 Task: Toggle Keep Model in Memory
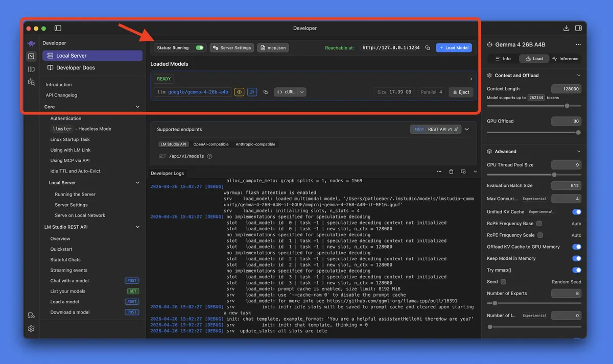point(577,258)
